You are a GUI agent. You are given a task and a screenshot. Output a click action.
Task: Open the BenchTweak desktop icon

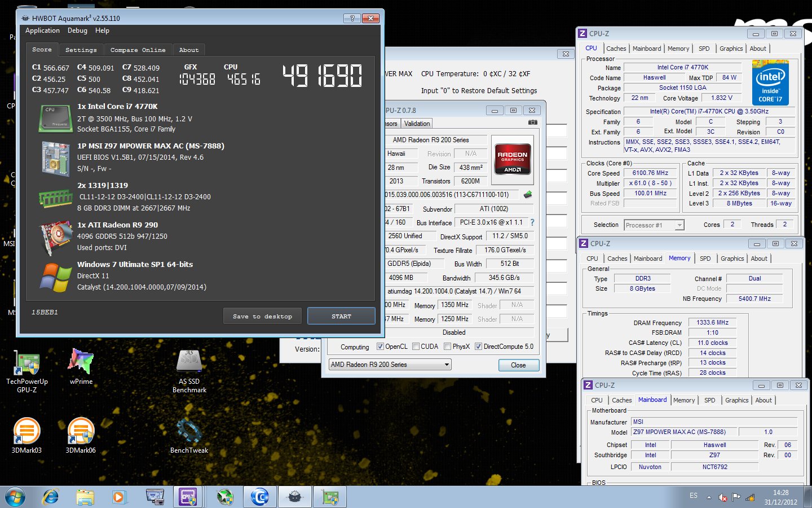(x=189, y=436)
